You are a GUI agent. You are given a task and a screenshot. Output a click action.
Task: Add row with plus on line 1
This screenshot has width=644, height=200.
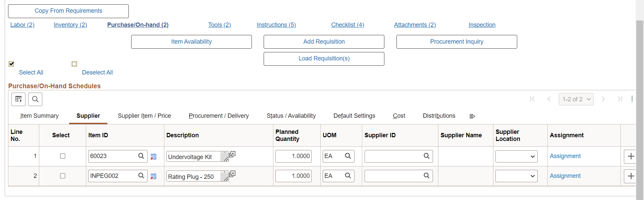click(631, 156)
